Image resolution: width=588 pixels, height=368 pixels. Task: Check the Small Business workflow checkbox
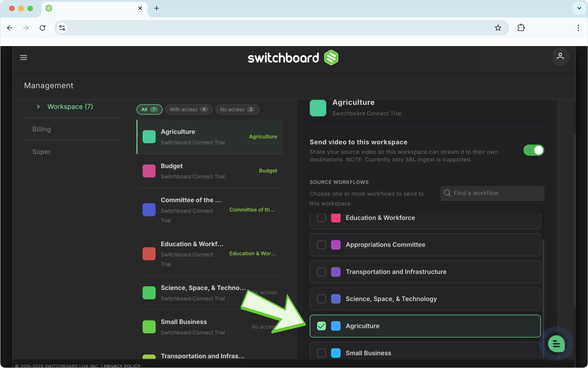pos(321,353)
